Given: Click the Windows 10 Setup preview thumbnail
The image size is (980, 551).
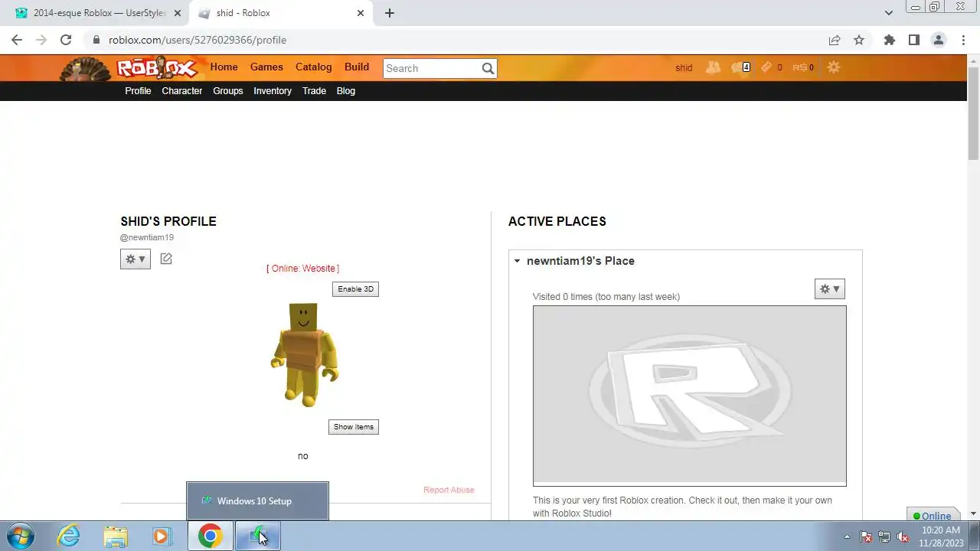Looking at the screenshot, I should click(x=257, y=501).
